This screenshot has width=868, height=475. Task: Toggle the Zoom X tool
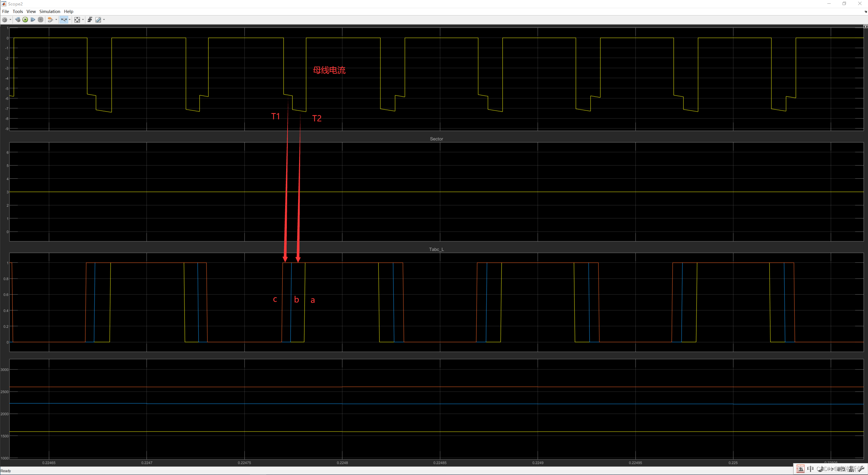tap(64, 20)
